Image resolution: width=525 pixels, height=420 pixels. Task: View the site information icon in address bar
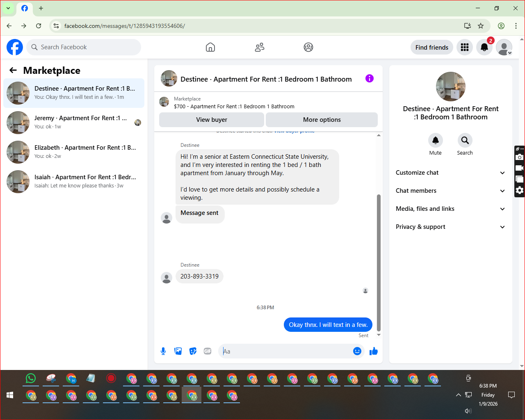click(56, 26)
